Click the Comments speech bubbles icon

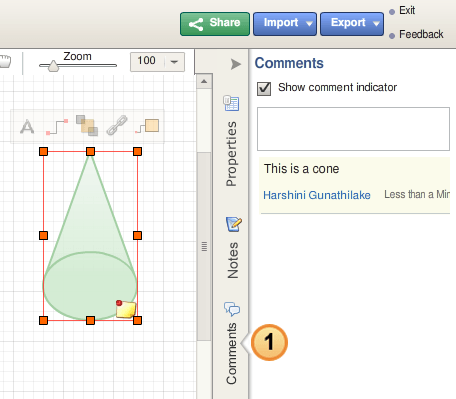pyautogui.click(x=232, y=309)
